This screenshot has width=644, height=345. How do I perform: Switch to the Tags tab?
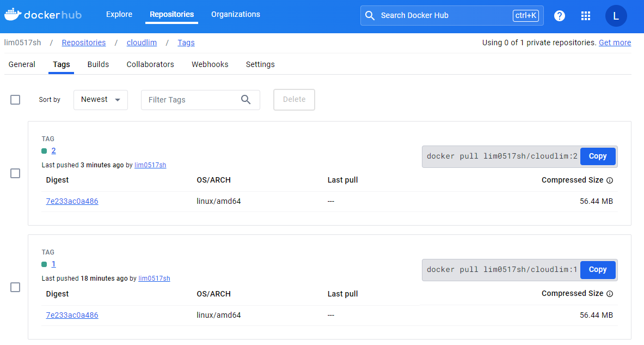[61, 64]
